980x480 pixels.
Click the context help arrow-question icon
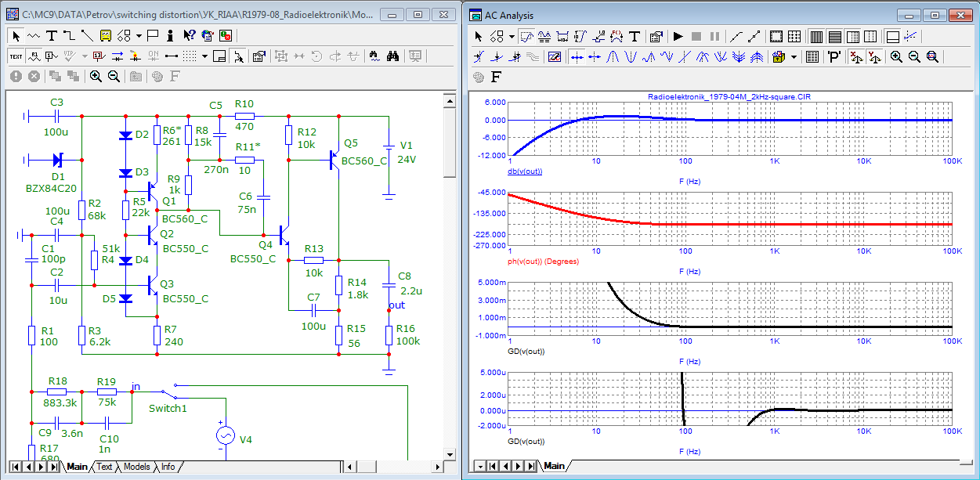[x=189, y=35]
